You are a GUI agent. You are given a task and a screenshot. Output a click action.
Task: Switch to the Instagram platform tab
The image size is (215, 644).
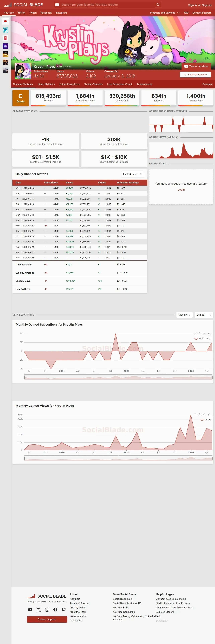[61, 13]
